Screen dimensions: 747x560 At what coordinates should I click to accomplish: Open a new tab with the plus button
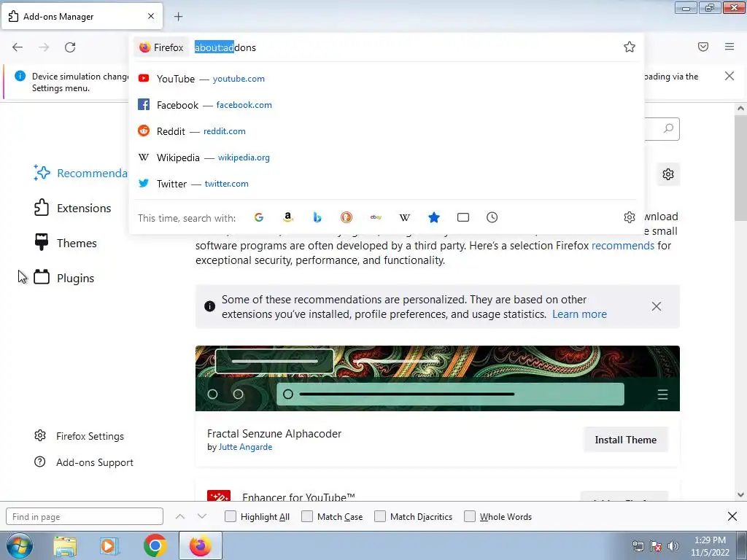click(178, 17)
